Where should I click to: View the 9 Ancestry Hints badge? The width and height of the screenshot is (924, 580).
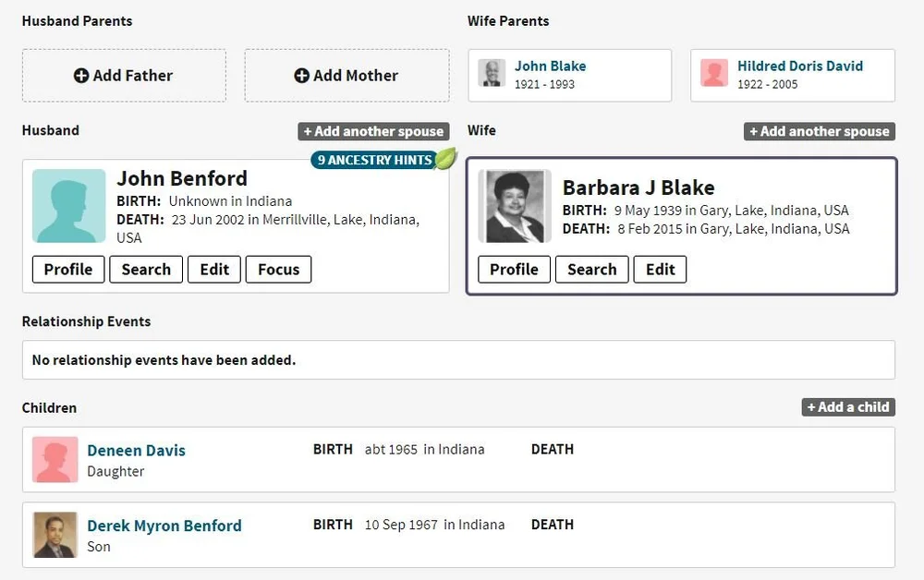[374, 160]
